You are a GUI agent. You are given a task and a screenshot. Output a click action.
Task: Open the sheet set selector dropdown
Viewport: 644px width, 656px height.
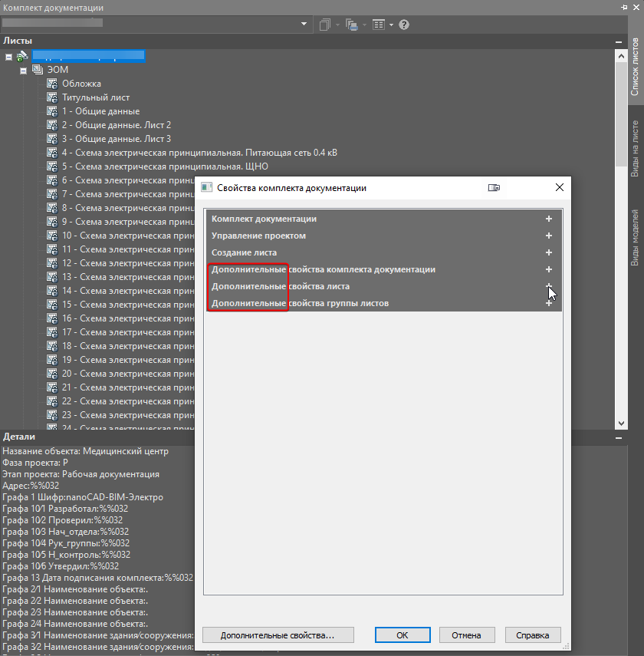[x=304, y=25]
